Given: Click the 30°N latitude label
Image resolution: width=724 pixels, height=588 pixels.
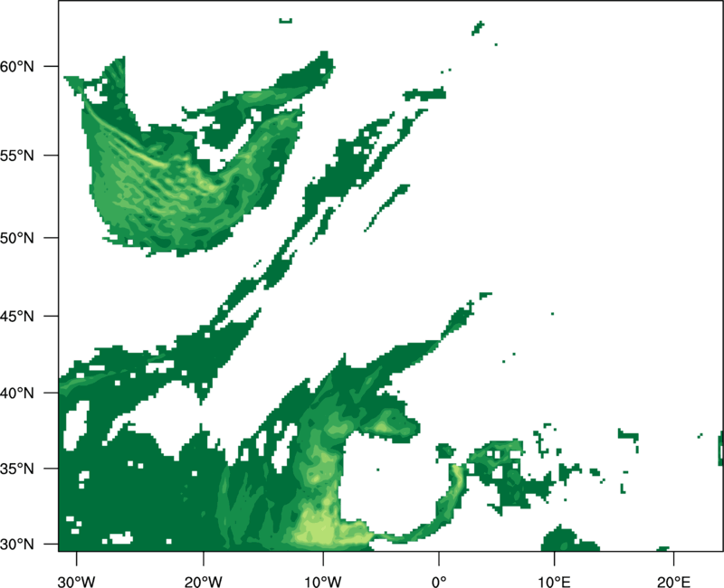Looking at the screenshot, I should tap(17, 545).
